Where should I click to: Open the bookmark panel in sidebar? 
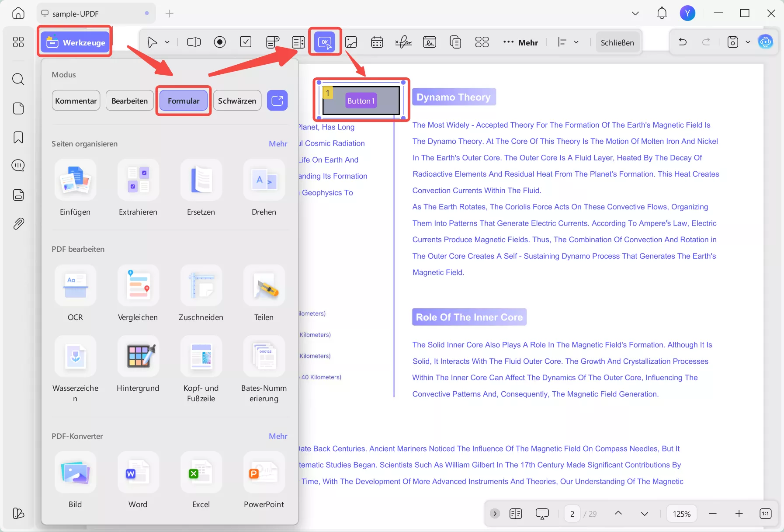pos(18,137)
